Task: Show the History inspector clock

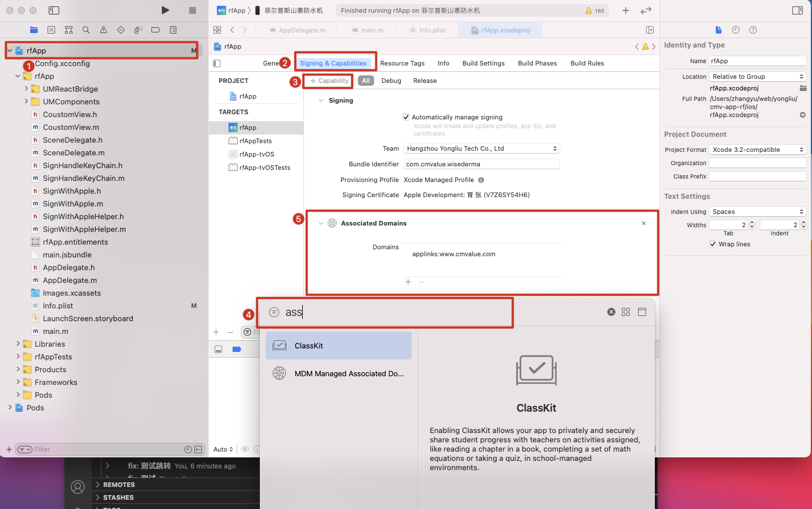Action: pyautogui.click(x=735, y=30)
